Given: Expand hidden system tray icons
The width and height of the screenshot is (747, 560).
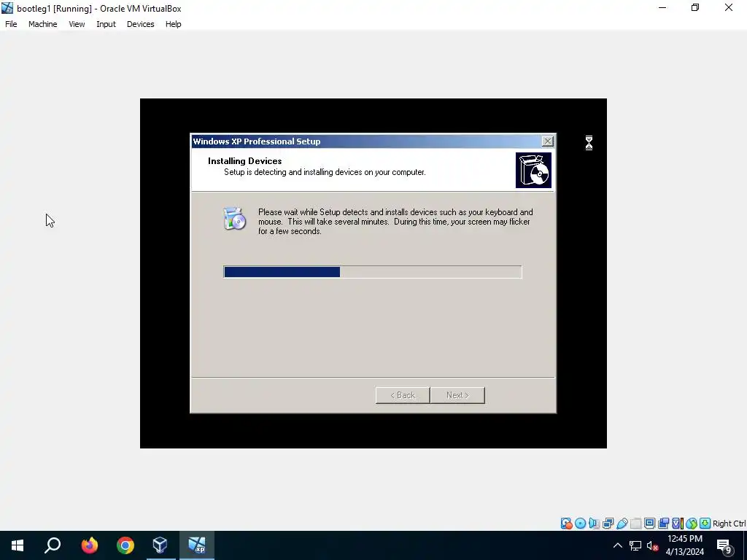Looking at the screenshot, I should click(x=617, y=545).
